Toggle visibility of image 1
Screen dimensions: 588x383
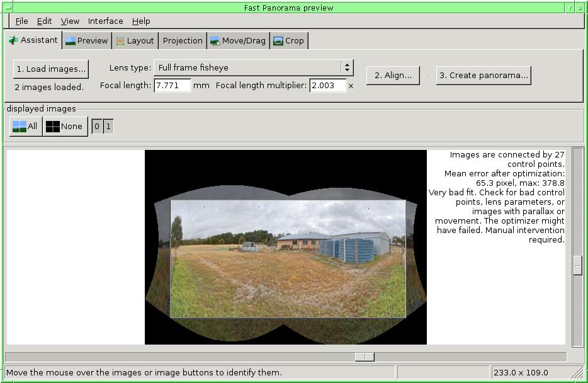tap(108, 127)
